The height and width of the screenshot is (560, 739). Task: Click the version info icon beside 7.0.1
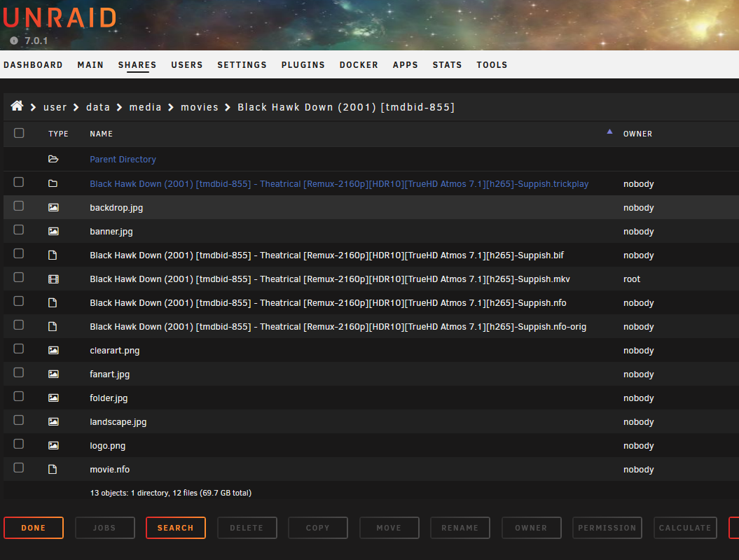point(13,41)
